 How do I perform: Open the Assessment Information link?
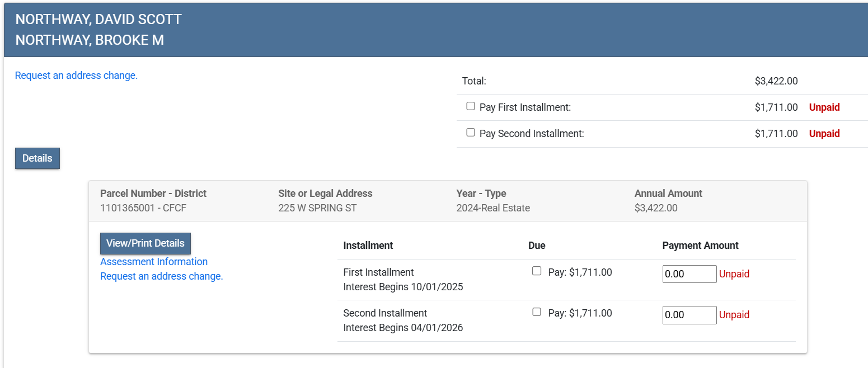[x=154, y=262]
